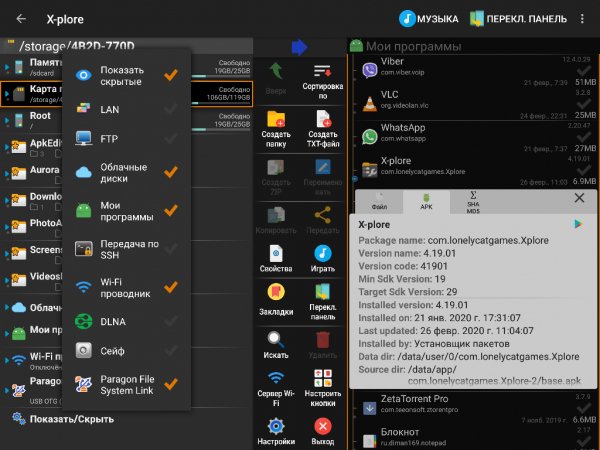Expand the Screenshots folder arrow
The image size is (600, 450).
pyautogui.click(x=7, y=254)
